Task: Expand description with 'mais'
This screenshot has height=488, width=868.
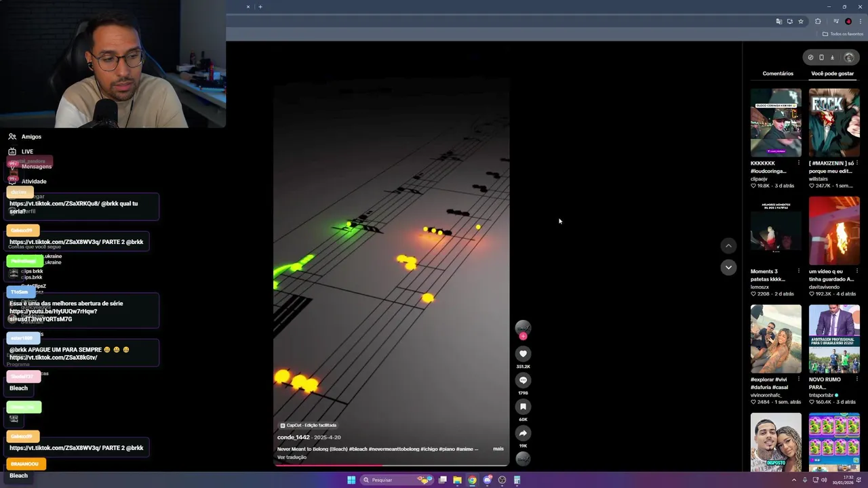Action: (498, 449)
